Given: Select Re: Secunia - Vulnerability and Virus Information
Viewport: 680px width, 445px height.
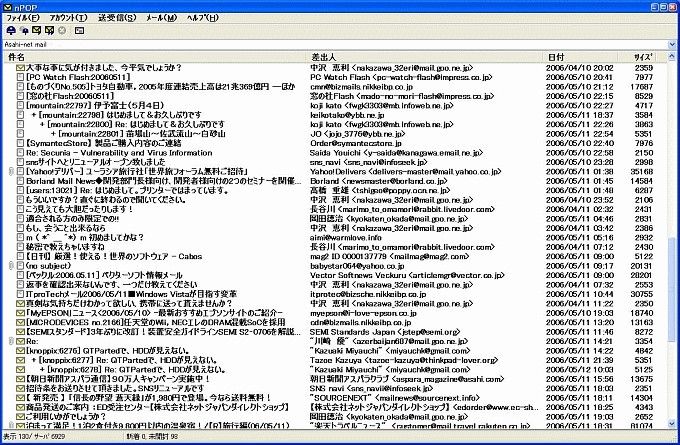Looking at the screenshot, I should point(119,153).
